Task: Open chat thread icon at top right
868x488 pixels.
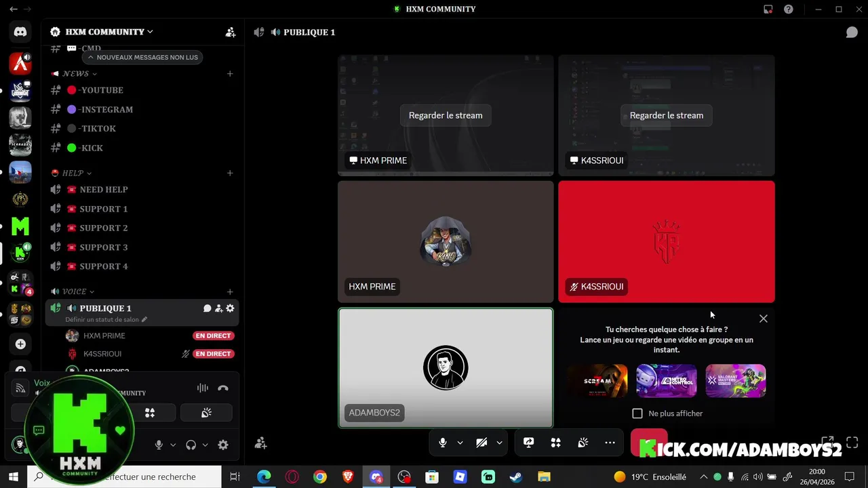Action: tap(852, 33)
